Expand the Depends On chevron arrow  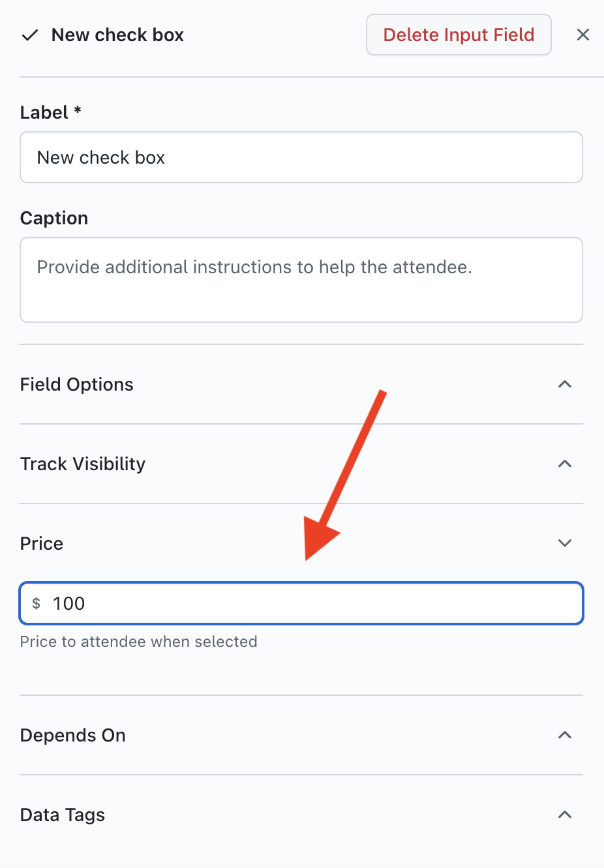click(x=565, y=735)
